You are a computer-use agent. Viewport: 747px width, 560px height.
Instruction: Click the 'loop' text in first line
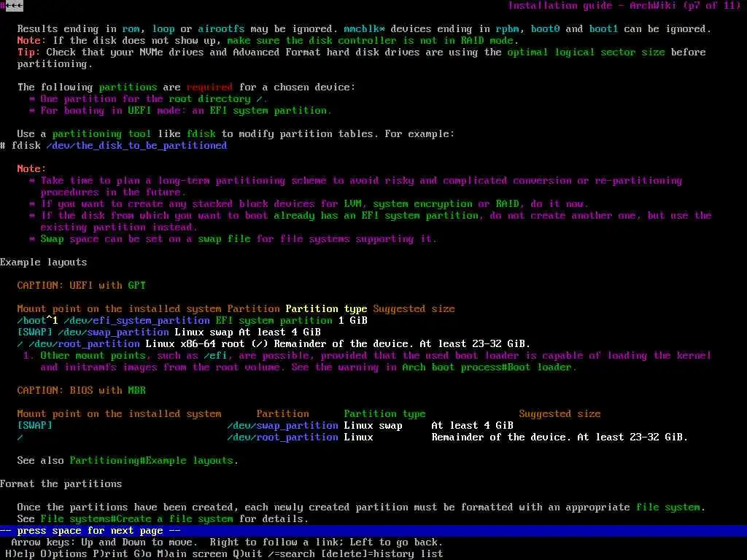tap(163, 29)
